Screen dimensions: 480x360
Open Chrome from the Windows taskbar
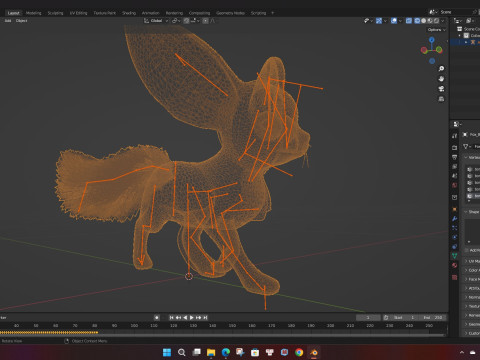299,352
